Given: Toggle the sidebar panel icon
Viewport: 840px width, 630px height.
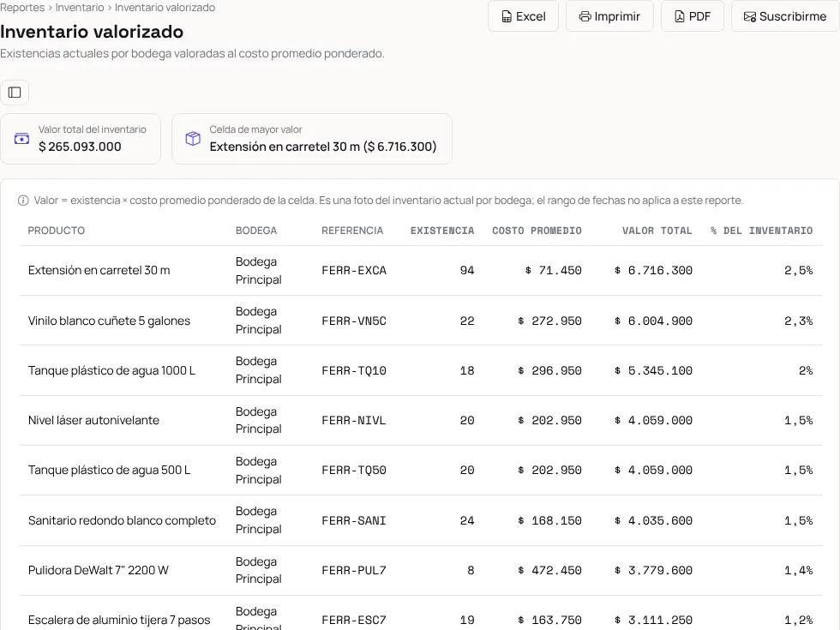Looking at the screenshot, I should coord(15,93).
